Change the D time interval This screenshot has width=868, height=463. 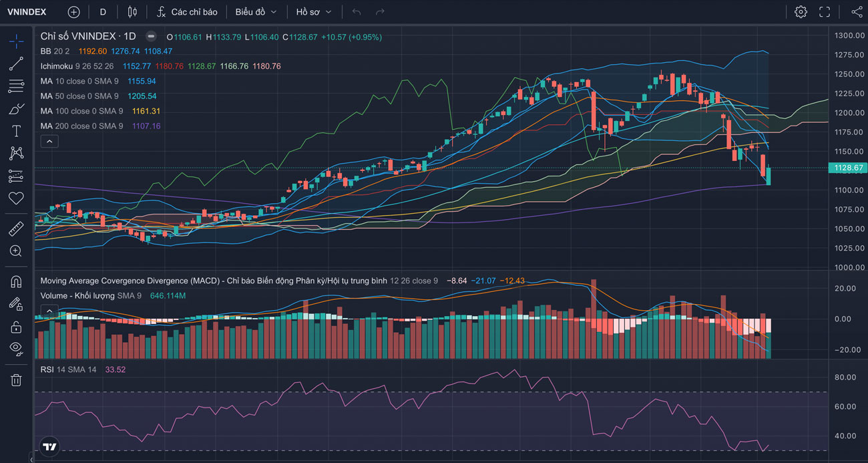tap(103, 12)
